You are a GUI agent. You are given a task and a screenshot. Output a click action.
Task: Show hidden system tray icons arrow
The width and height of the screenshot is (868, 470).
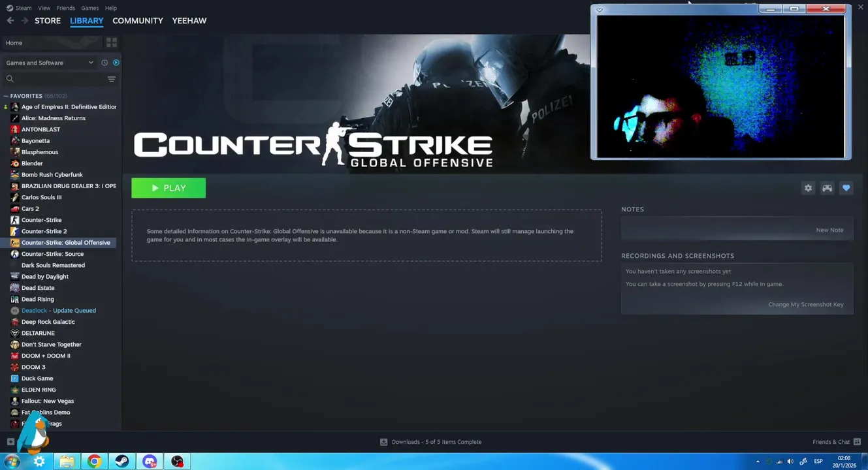pyautogui.click(x=758, y=462)
